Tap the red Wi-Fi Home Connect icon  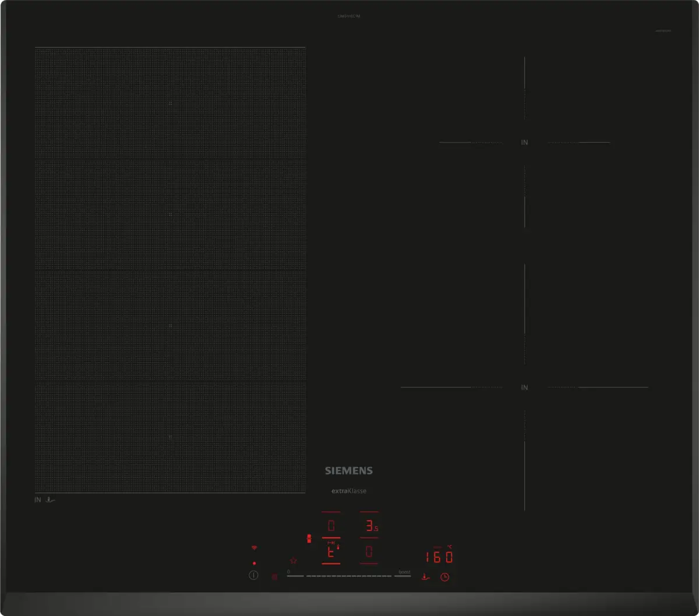click(254, 548)
